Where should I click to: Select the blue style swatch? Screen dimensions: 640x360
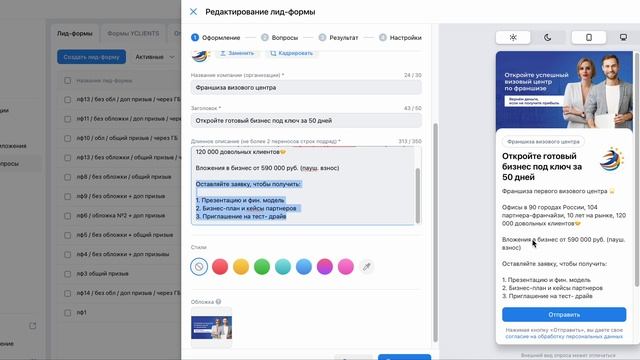click(304, 267)
